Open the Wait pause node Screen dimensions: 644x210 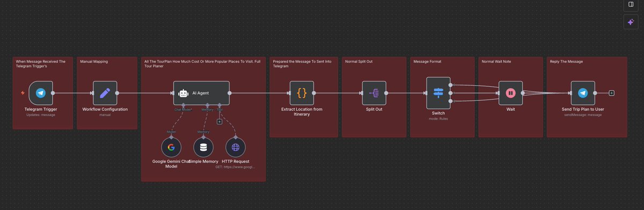pos(510,93)
